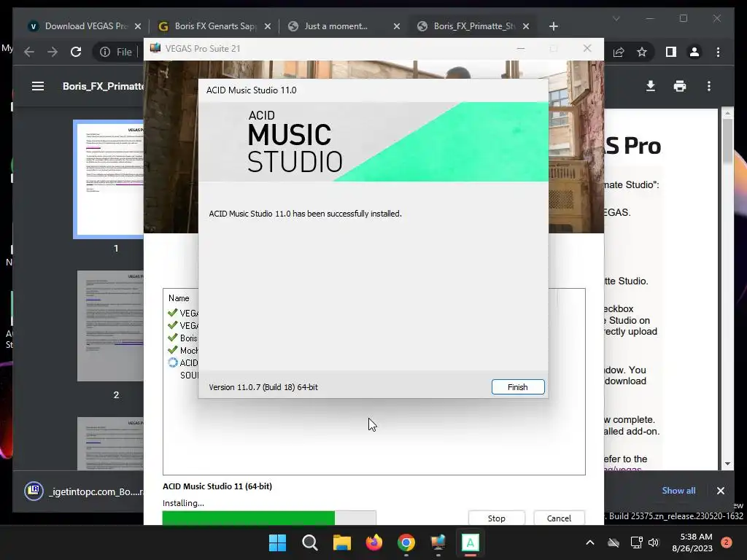Click Show all downloads link
This screenshot has height=560, width=747.
(x=678, y=491)
